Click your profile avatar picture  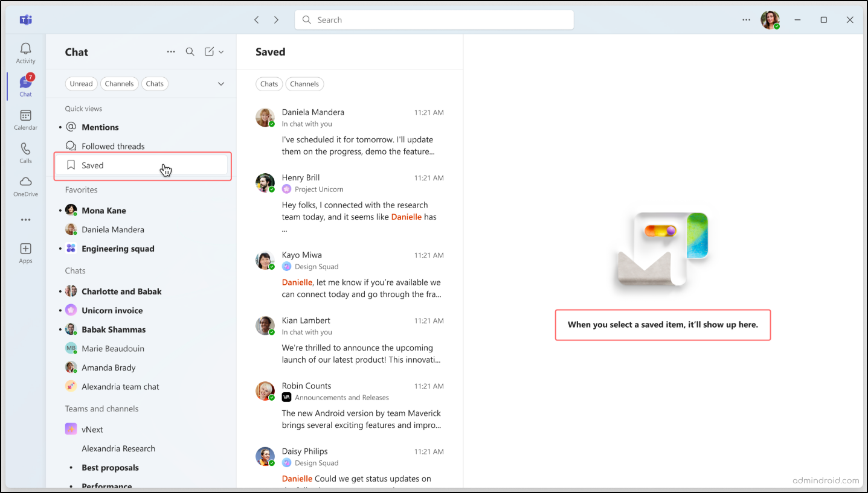tap(770, 19)
